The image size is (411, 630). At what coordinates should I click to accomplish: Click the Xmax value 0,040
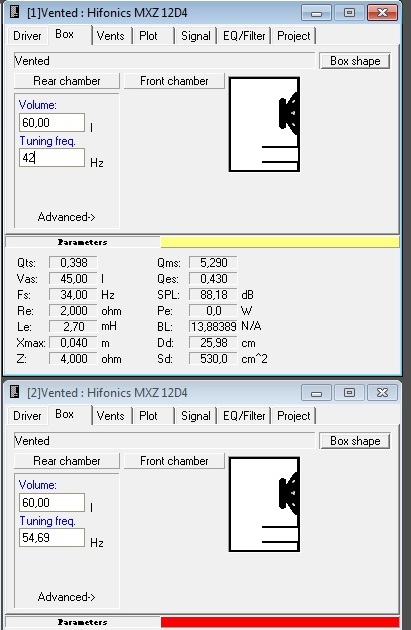[73, 343]
